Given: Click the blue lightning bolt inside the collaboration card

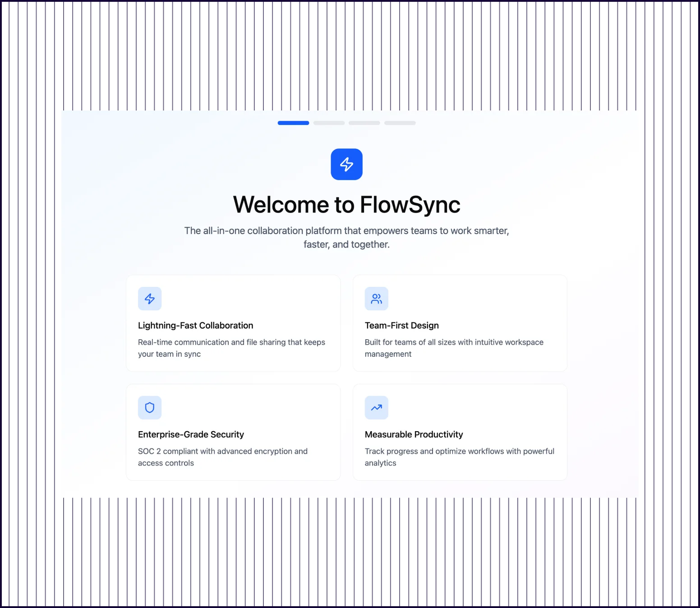Looking at the screenshot, I should 150,299.
